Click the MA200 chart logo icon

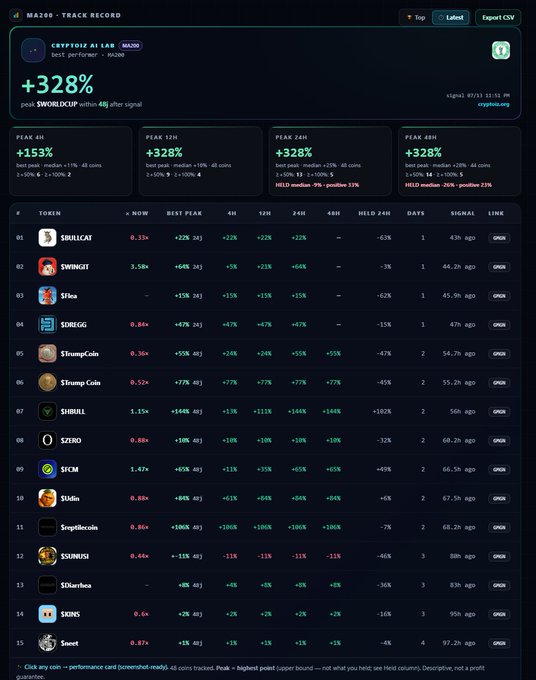[x=16, y=15]
